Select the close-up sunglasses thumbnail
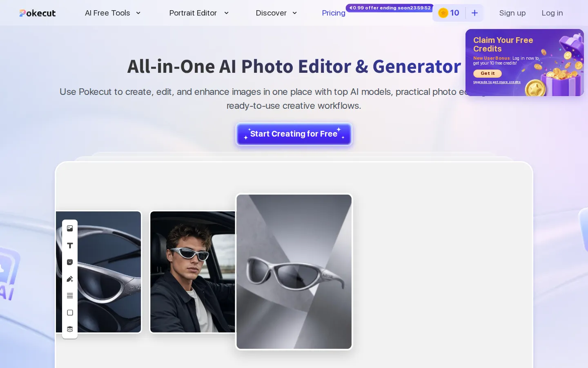588x368 pixels. coord(98,272)
